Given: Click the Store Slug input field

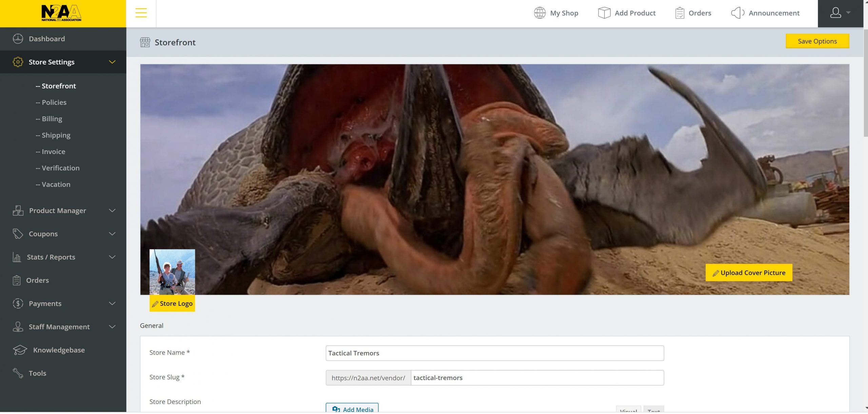Looking at the screenshot, I should coord(537,378).
